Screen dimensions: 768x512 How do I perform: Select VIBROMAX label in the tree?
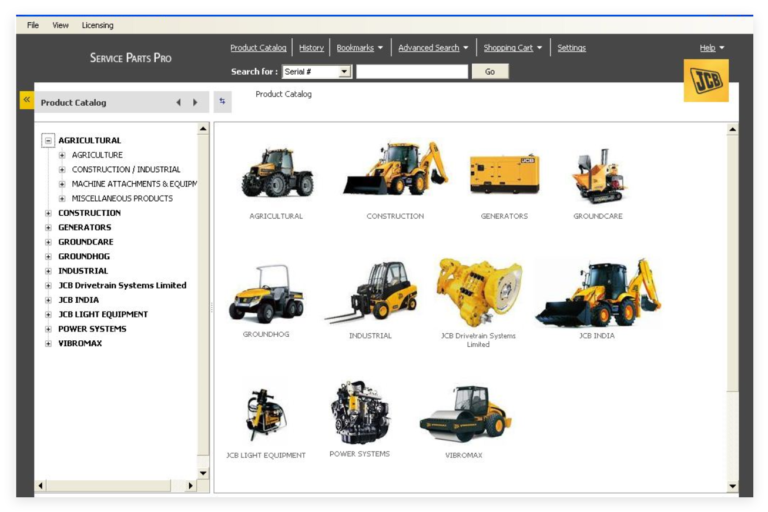click(x=80, y=343)
